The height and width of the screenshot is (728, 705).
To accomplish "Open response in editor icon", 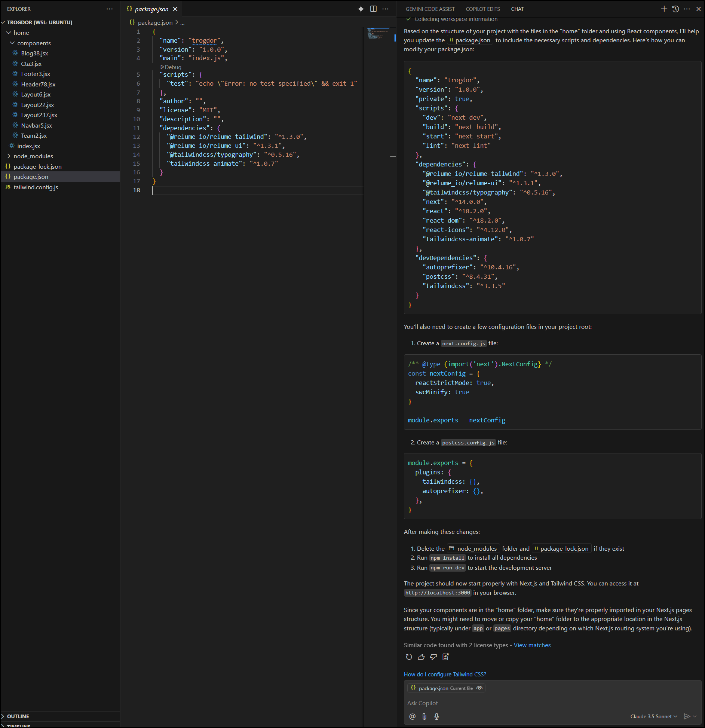I will pos(445,657).
